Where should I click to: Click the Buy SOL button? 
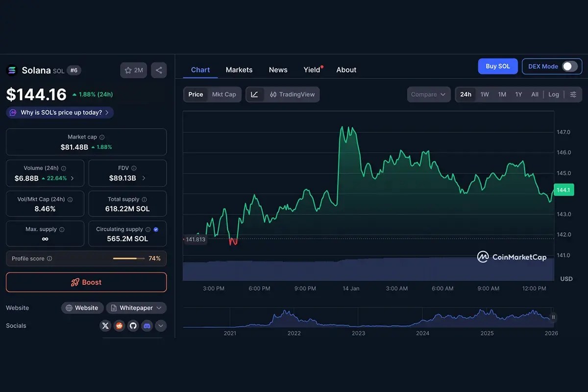pos(497,66)
